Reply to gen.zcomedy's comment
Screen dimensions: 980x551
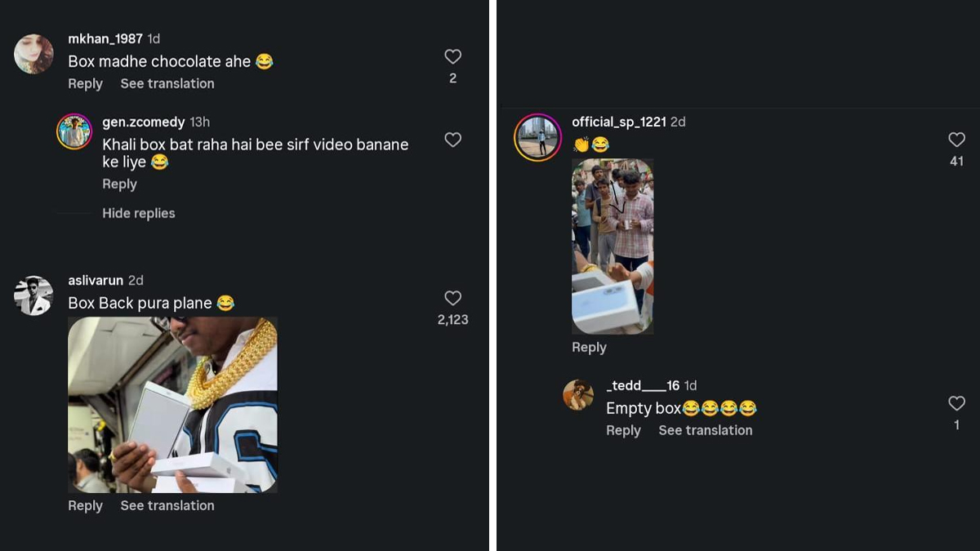coord(119,184)
